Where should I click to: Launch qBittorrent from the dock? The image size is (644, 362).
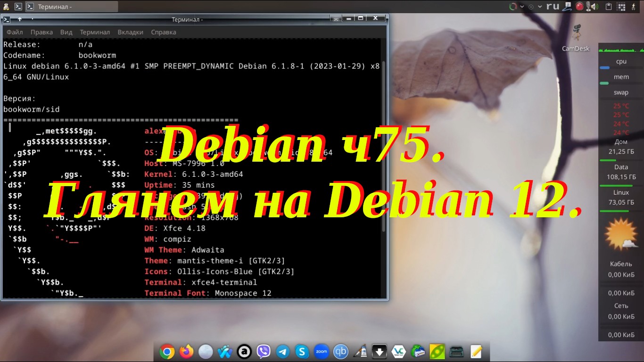pos(341,351)
